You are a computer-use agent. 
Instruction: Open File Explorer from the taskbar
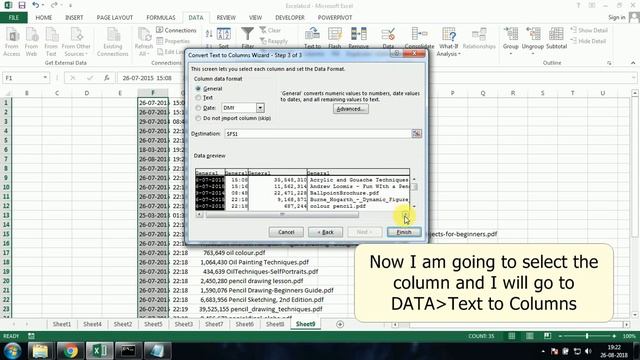tap(40, 351)
